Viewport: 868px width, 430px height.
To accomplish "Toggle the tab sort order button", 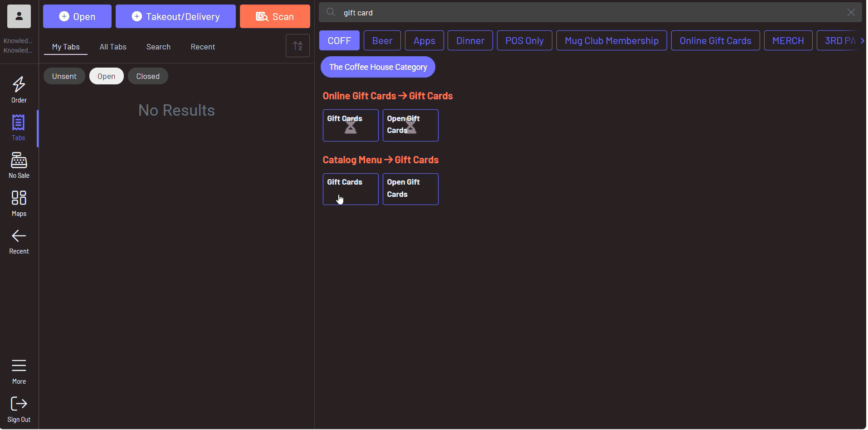I will [x=297, y=46].
